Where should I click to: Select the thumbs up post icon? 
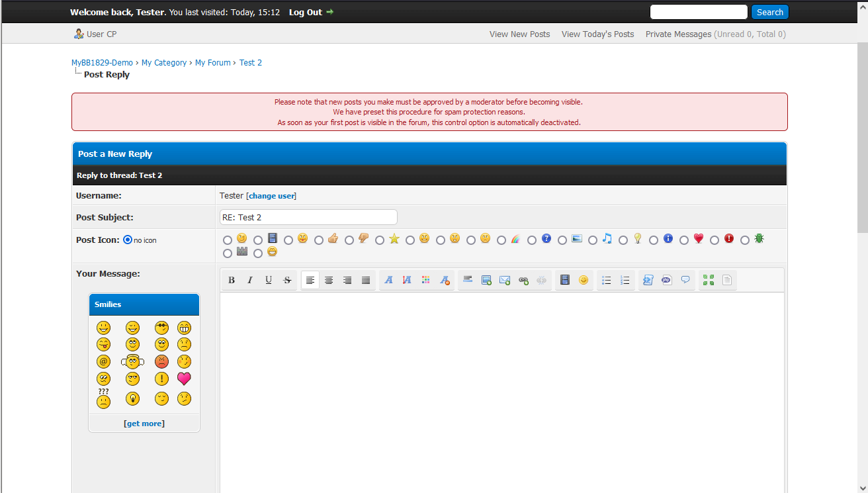[x=319, y=240]
